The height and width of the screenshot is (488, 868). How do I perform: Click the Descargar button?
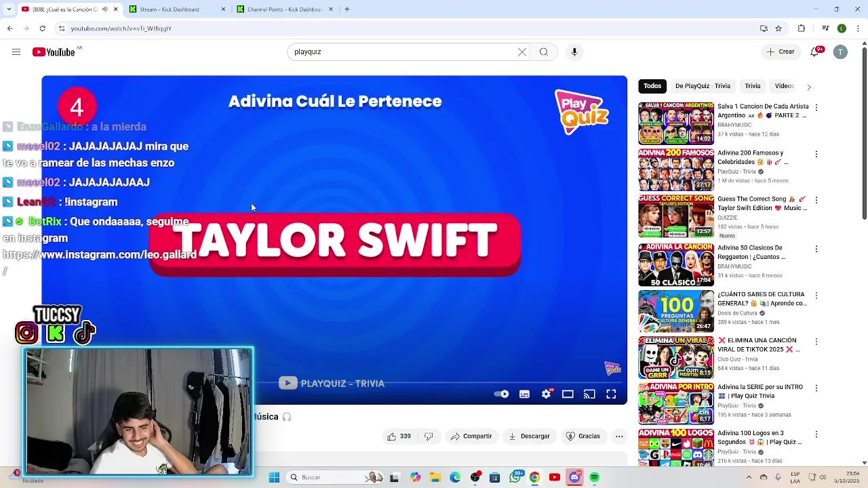coord(529,436)
